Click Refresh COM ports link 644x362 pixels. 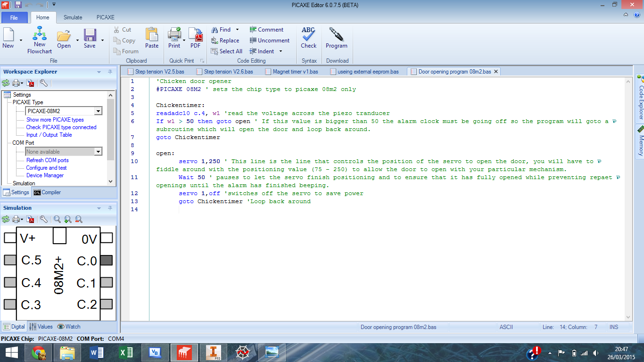(x=48, y=160)
